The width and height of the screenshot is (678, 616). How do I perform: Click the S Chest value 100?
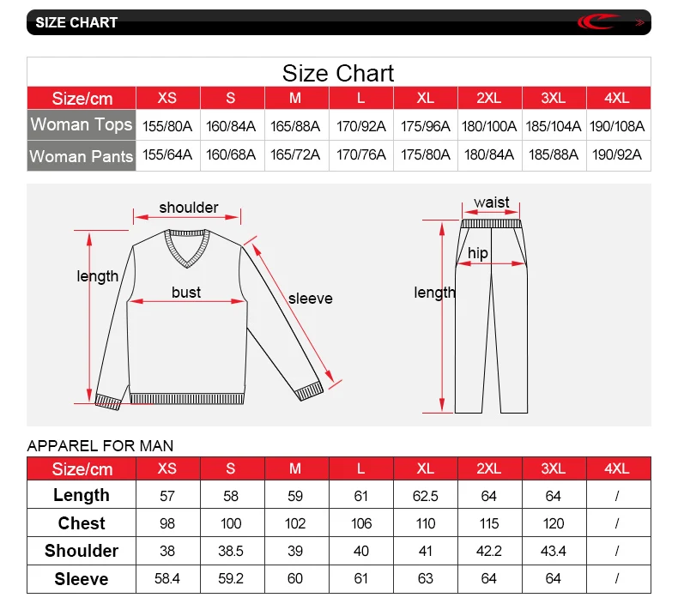[231, 524]
